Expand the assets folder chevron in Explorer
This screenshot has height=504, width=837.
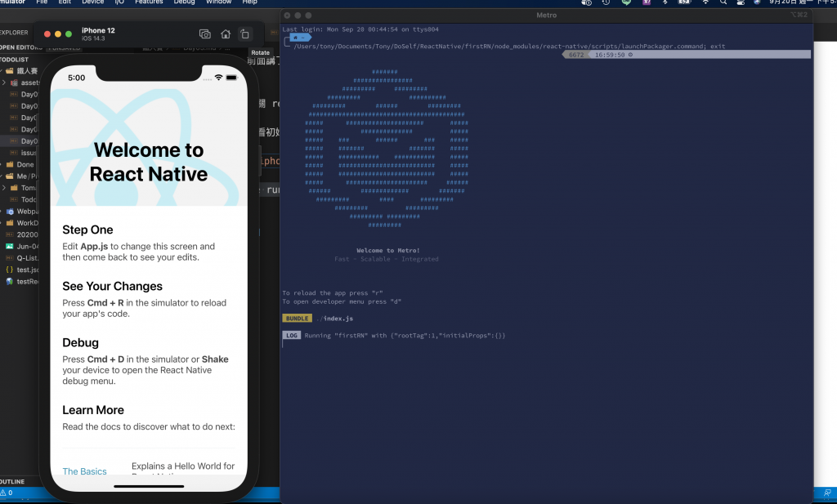[x=4, y=83]
